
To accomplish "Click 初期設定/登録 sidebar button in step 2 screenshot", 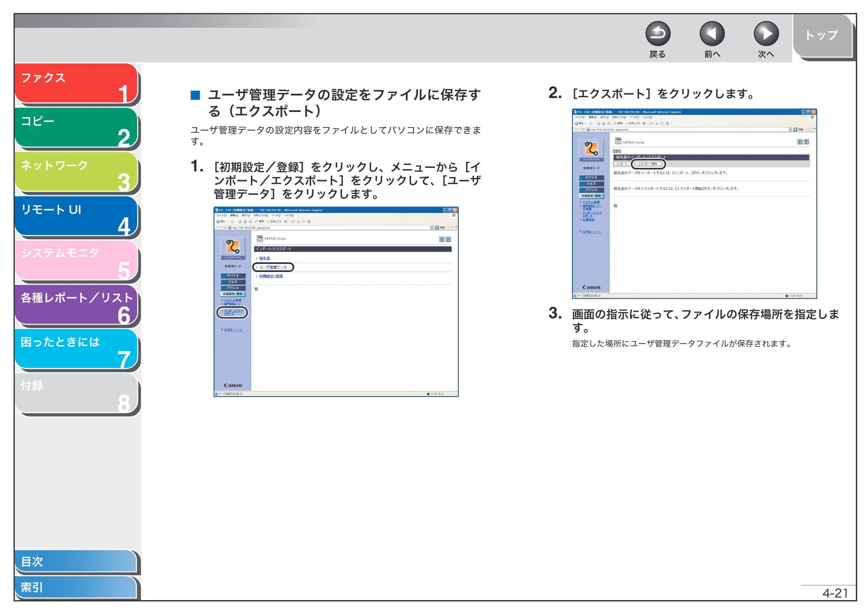I will (x=591, y=196).
